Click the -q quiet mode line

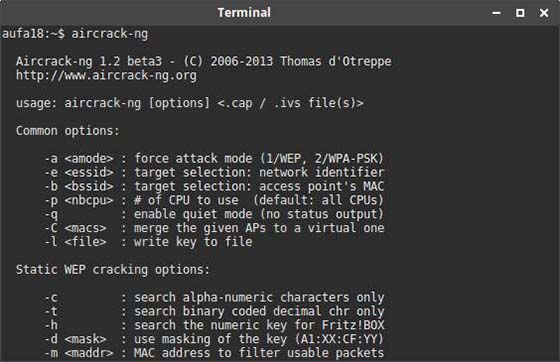(214, 214)
